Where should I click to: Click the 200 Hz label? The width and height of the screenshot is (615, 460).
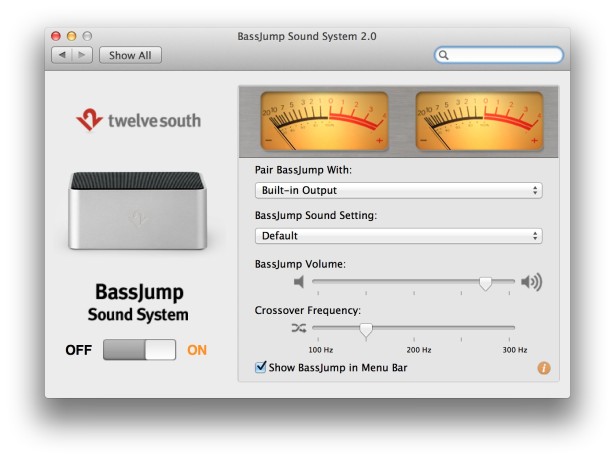click(x=419, y=350)
